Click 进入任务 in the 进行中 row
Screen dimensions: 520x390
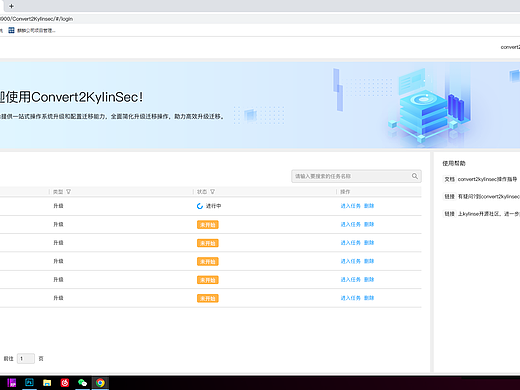click(x=351, y=206)
